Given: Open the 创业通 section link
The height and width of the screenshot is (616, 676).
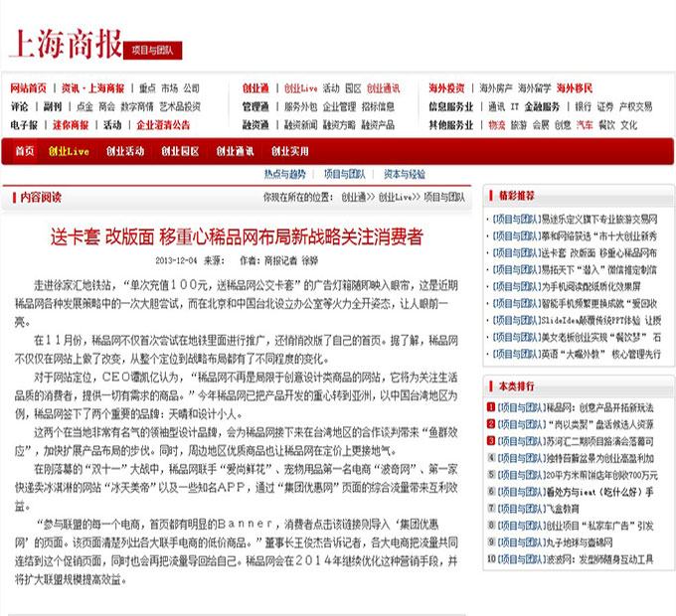Looking at the screenshot, I should (255, 88).
